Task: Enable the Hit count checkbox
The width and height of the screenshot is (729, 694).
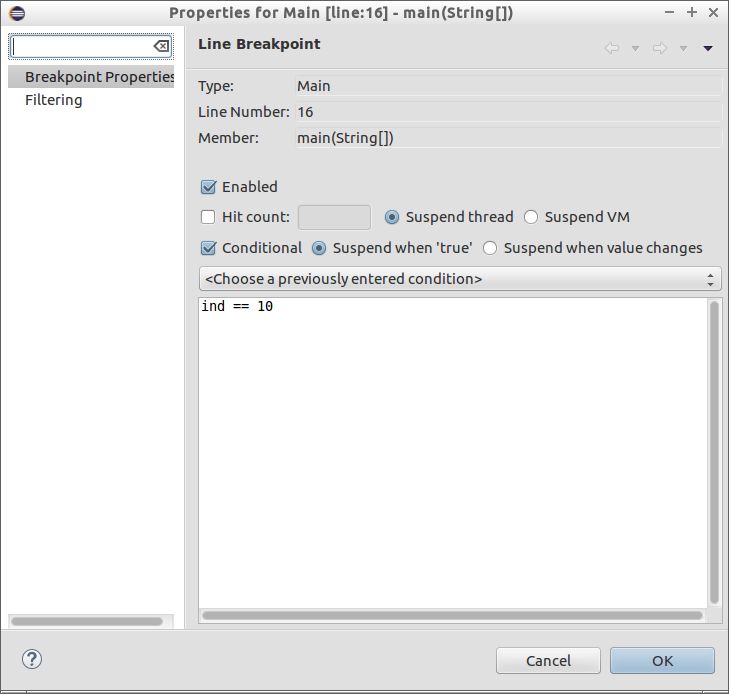Action: (x=209, y=217)
